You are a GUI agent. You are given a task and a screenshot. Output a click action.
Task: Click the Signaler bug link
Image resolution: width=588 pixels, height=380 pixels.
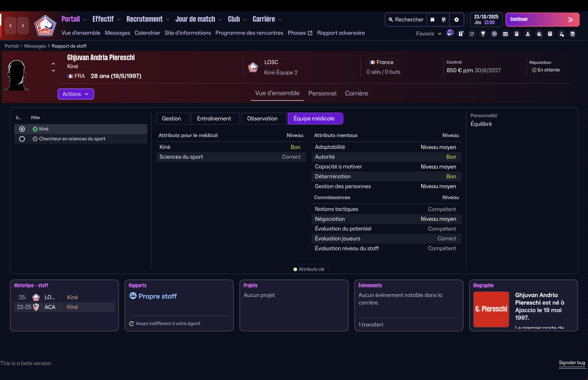pos(572,362)
